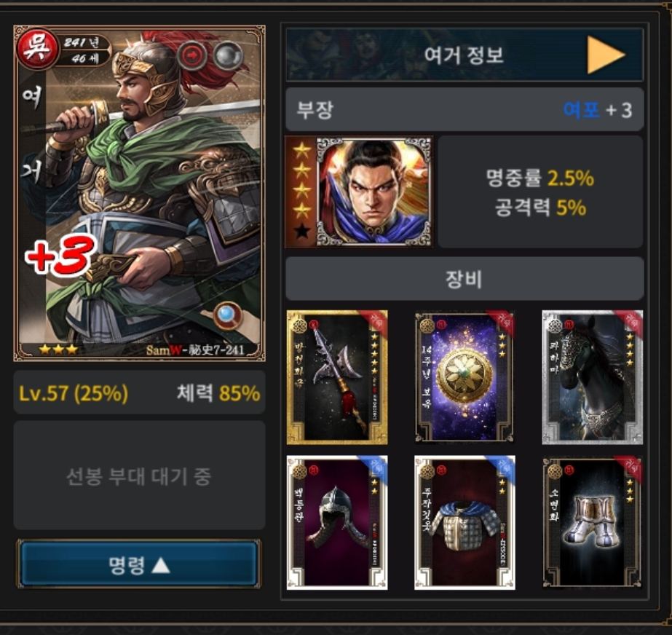Viewport: 672px width, 635px height.
Task: Select the boots equipment card
Action: [x=593, y=522]
